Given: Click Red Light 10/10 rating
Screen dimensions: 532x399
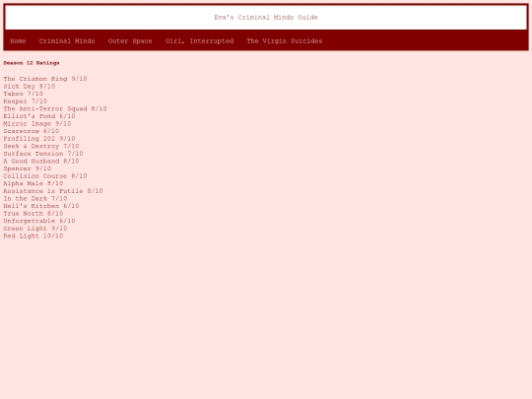Looking at the screenshot, I should point(33,235).
